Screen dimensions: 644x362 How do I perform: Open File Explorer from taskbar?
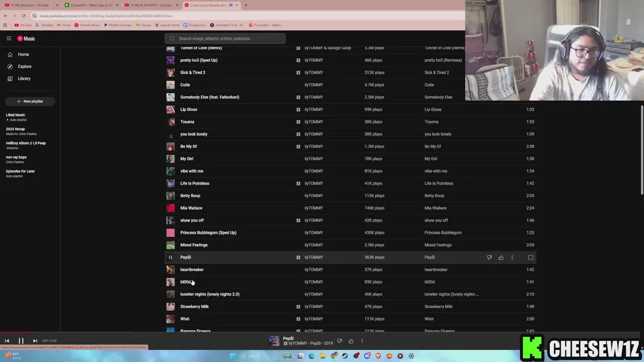[323, 356]
